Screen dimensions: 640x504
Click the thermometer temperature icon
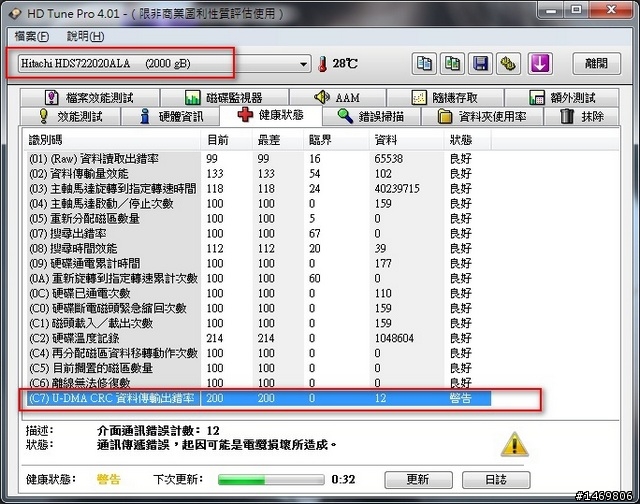322,64
